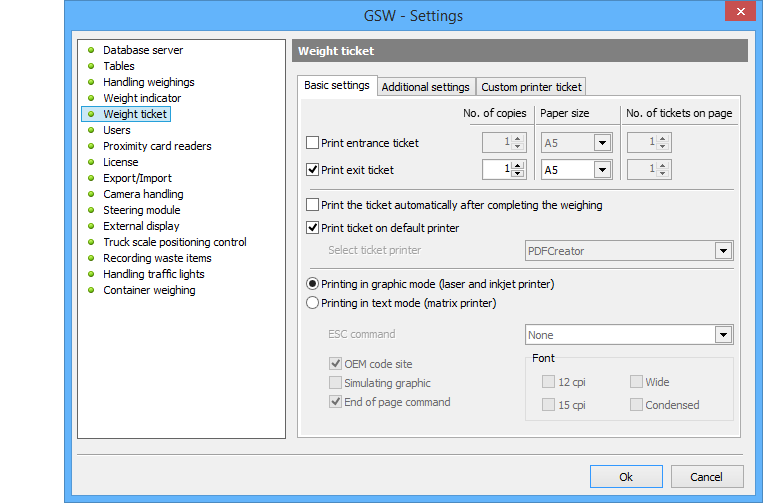Open Custom printer ticket tab
Screen dimensions: 763x503
[530, 87]
